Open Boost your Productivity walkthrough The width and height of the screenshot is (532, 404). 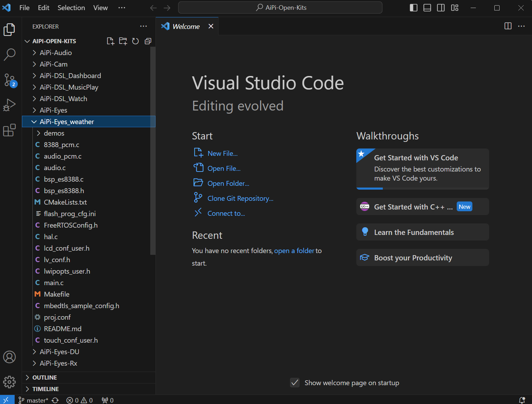tap(423, 258)
